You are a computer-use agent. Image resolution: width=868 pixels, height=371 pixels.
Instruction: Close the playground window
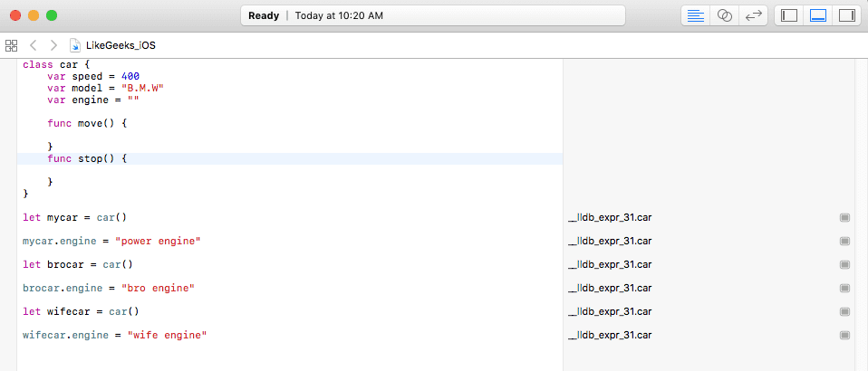click(14, 15)
